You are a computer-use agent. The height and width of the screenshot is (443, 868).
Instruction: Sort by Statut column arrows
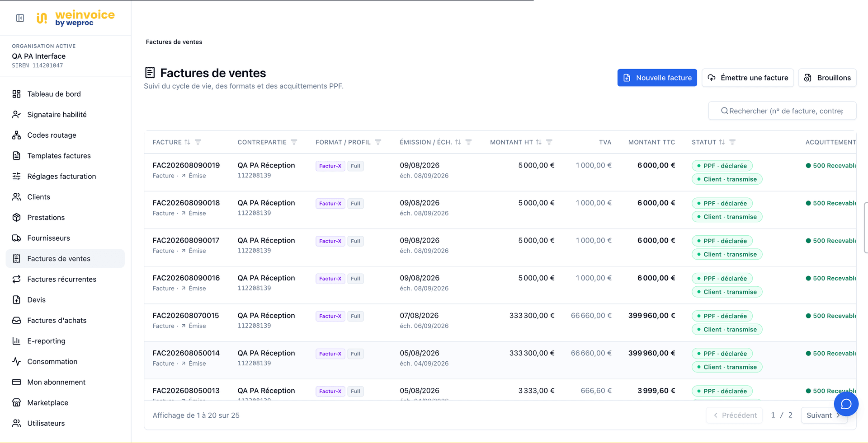722,142
